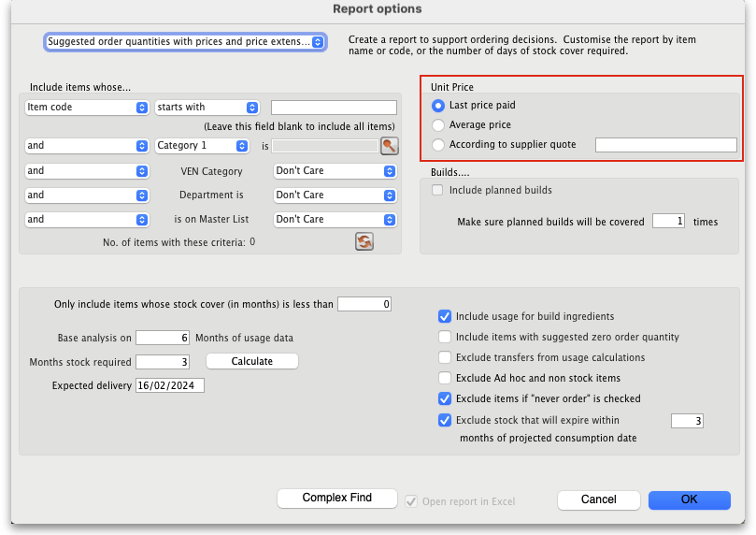Click the Calculate button

[x=251, y=361]
